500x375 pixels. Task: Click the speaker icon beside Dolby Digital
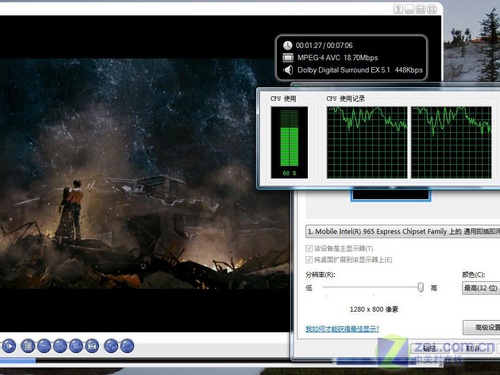point(288,70)
